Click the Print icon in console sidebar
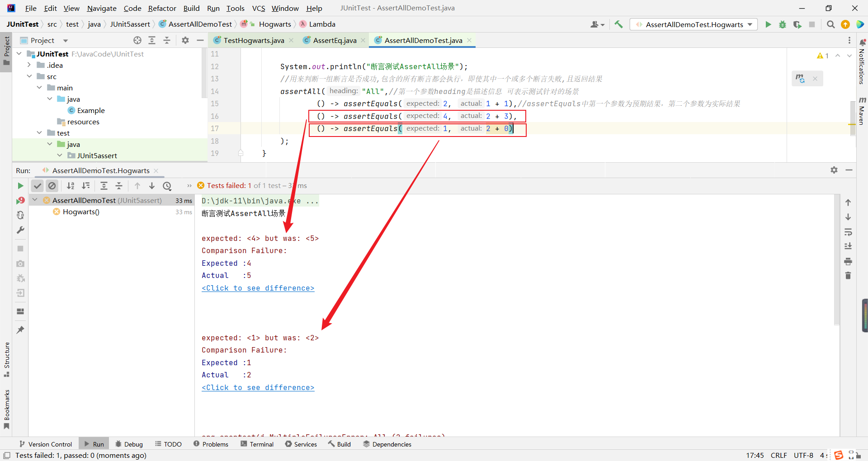This screenshot has height=461, width=868. (x=848, y=261)
